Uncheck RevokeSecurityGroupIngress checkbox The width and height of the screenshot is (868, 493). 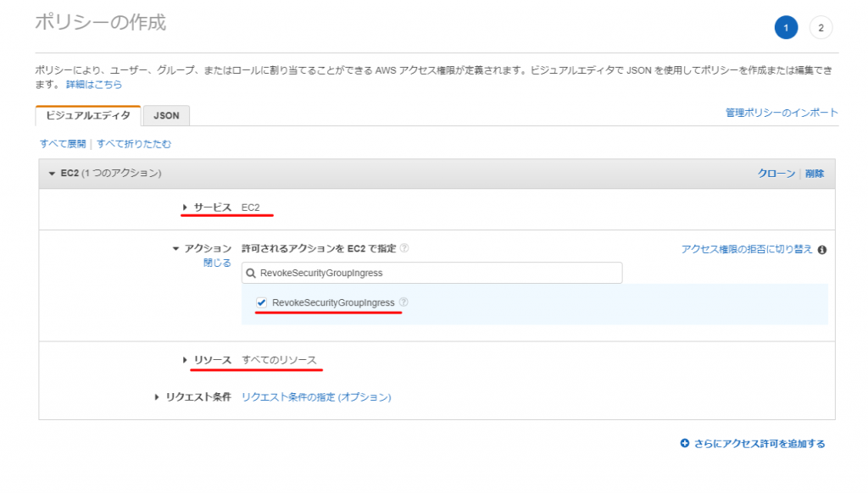point(261,302)
